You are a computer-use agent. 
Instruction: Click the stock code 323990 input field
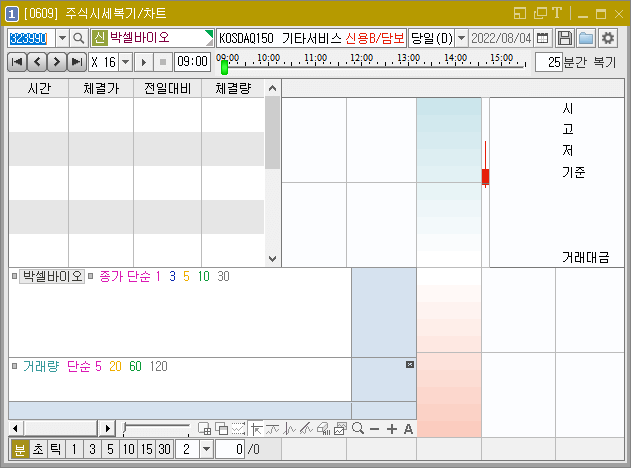(x=31, y=39)
